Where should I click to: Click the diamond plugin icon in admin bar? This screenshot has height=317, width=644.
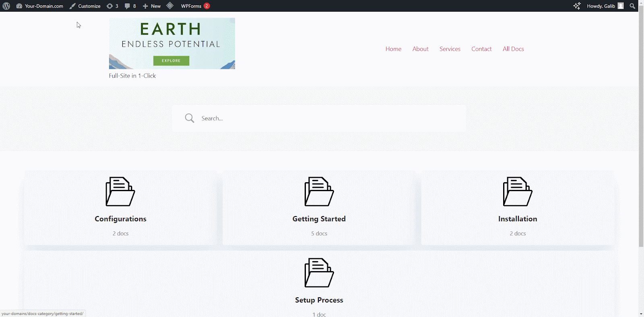click(170, 6)
